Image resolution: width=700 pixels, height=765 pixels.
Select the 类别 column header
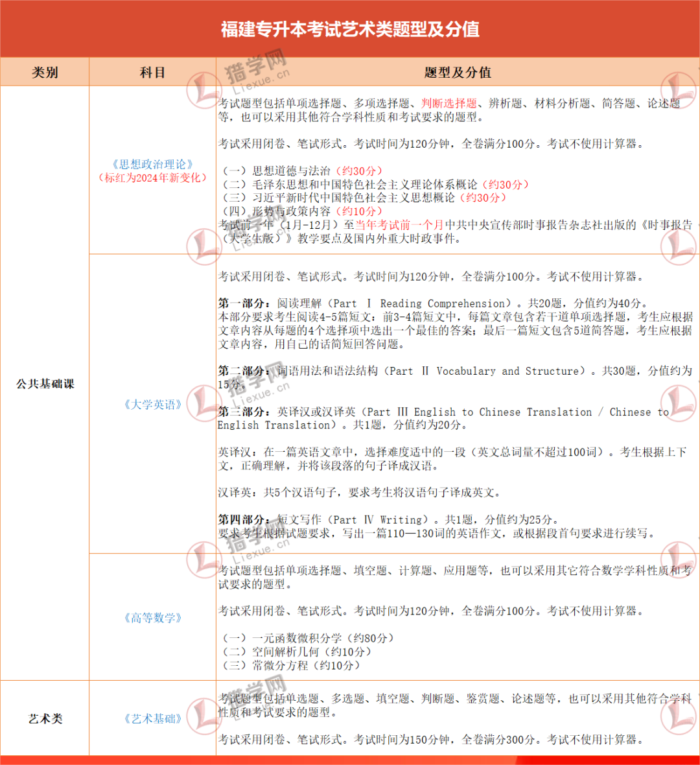click(x=44, y=72)
